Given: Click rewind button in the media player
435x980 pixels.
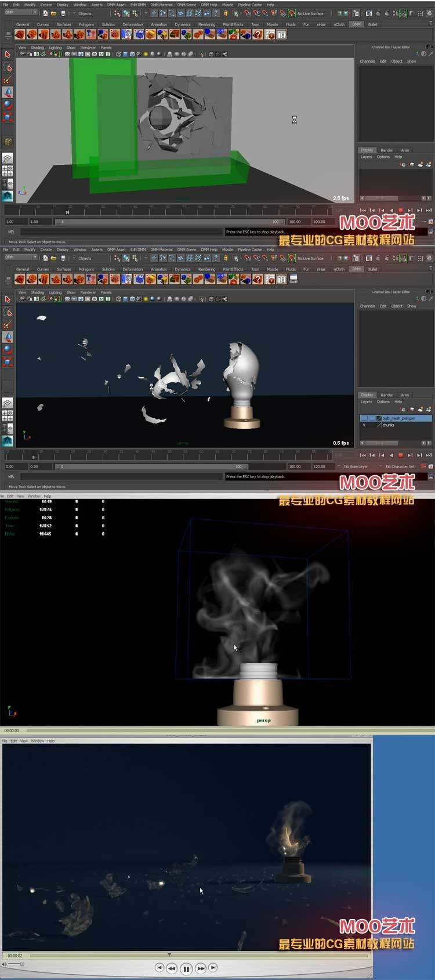Looking at the screenshot, I should [172, 968].
